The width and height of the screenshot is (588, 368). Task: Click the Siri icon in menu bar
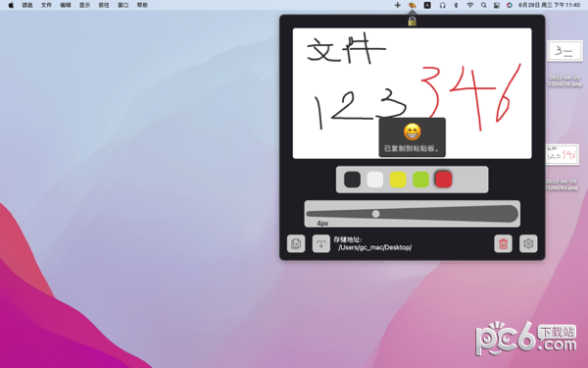(x=510, y=5)
